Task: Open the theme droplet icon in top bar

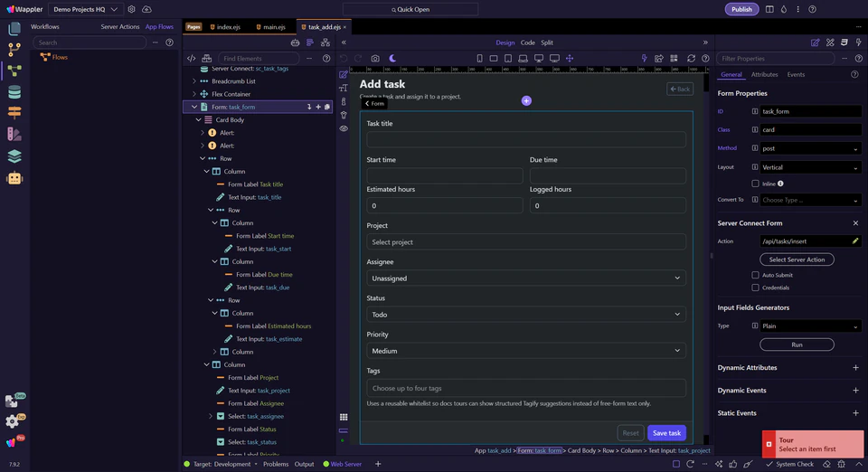Action: pyautogui.click(x=784, y=9)
